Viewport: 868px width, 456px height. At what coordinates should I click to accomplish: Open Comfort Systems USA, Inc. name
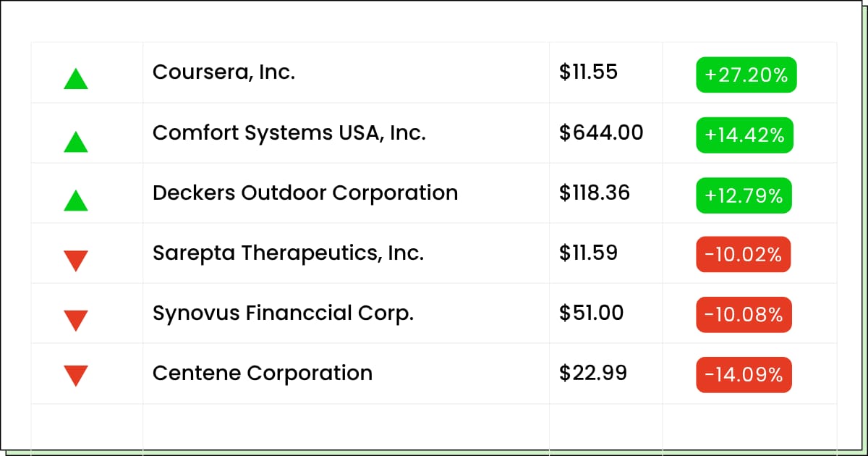[289, 133]
